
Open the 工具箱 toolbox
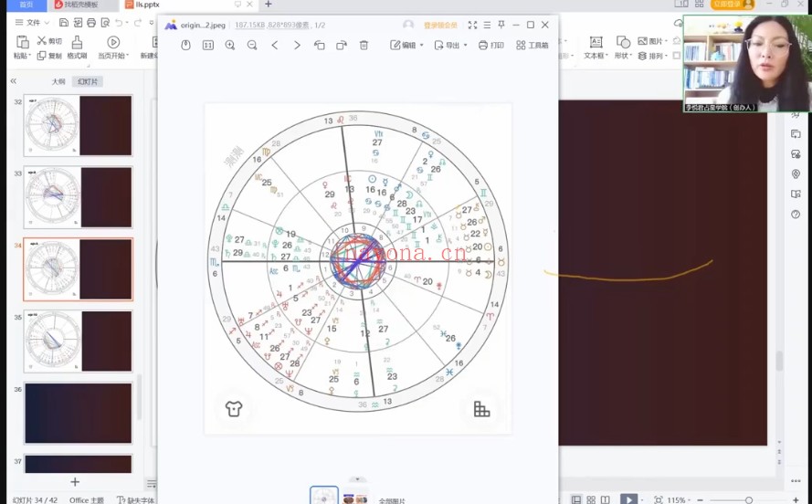(x=533, y=46)
